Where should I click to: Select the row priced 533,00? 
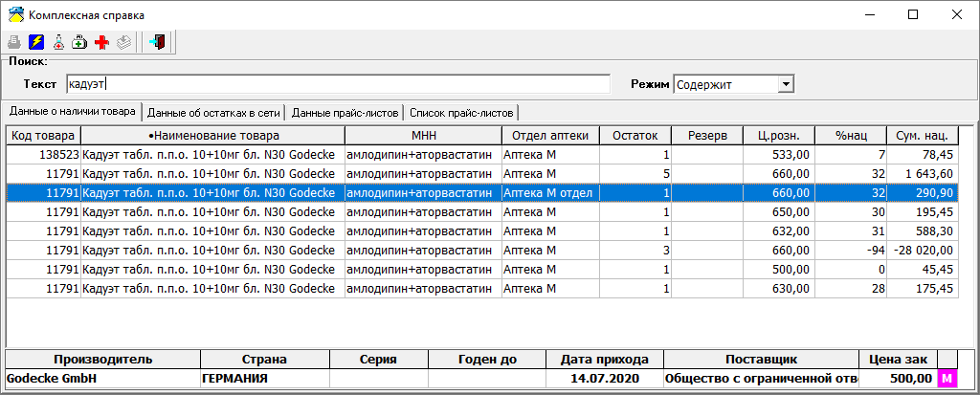[482, 154]
